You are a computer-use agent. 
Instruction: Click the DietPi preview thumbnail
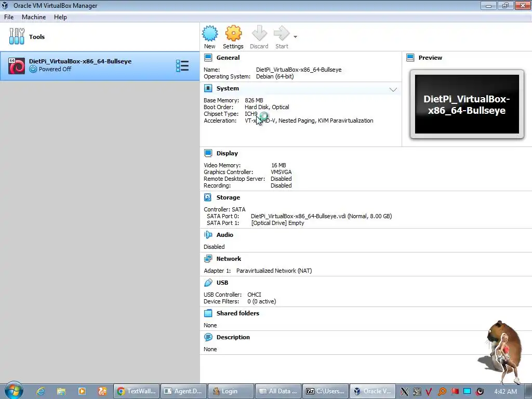[467, 104]
